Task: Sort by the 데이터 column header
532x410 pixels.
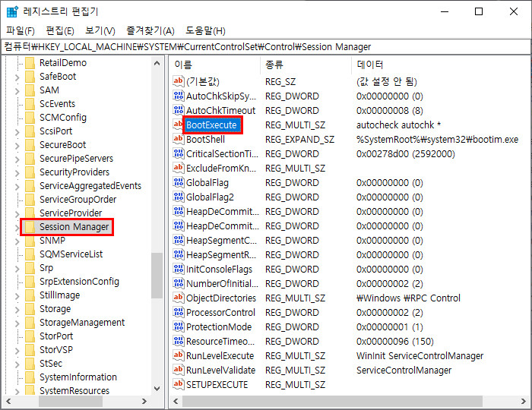Action: (x=441, y=65)
